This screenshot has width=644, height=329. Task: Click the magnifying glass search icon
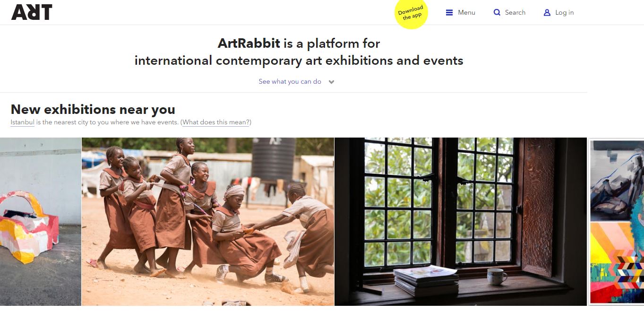coord(497,13)
